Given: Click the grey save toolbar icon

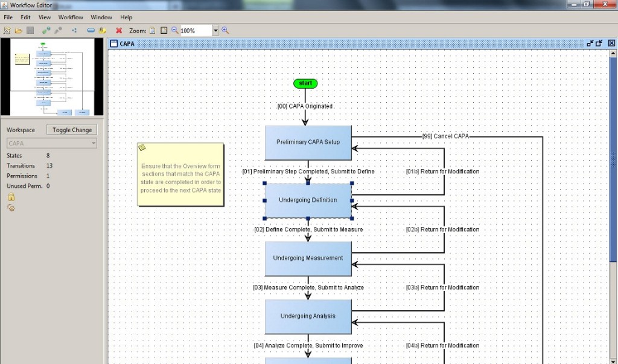Looking at the screenshot, I should (x=30, y=30).
